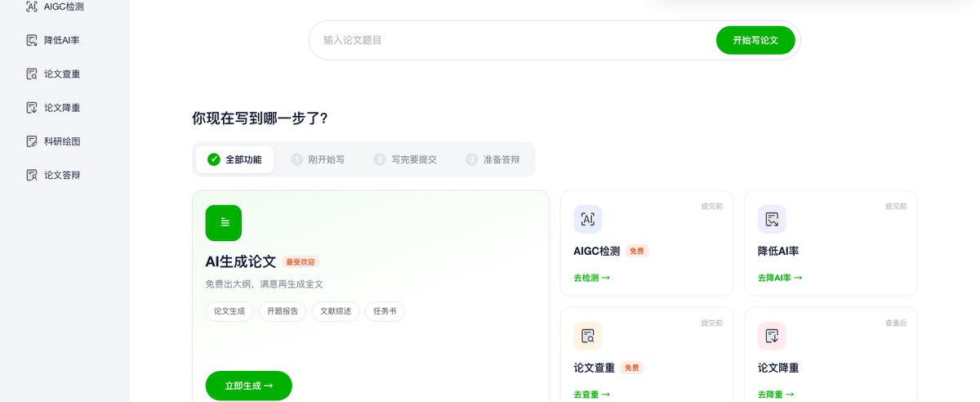
Task: Select the 全部功能 tab
Action: [x=234, y=159]
